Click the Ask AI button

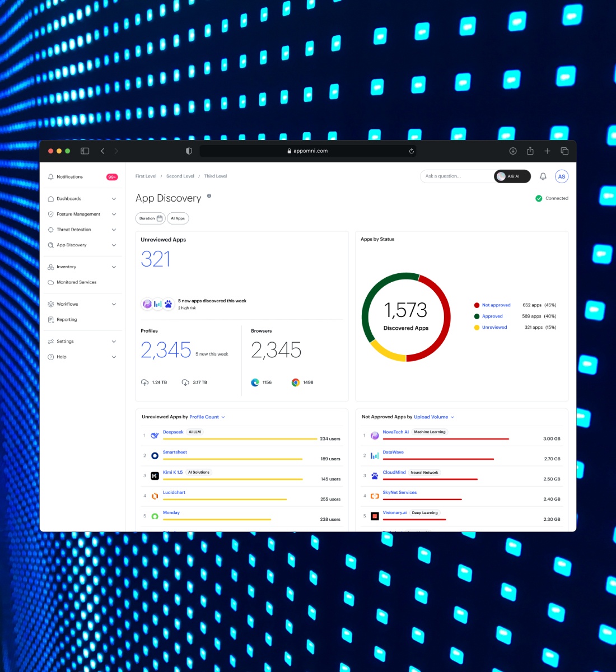pyautogui.click(x=512, y=176)
